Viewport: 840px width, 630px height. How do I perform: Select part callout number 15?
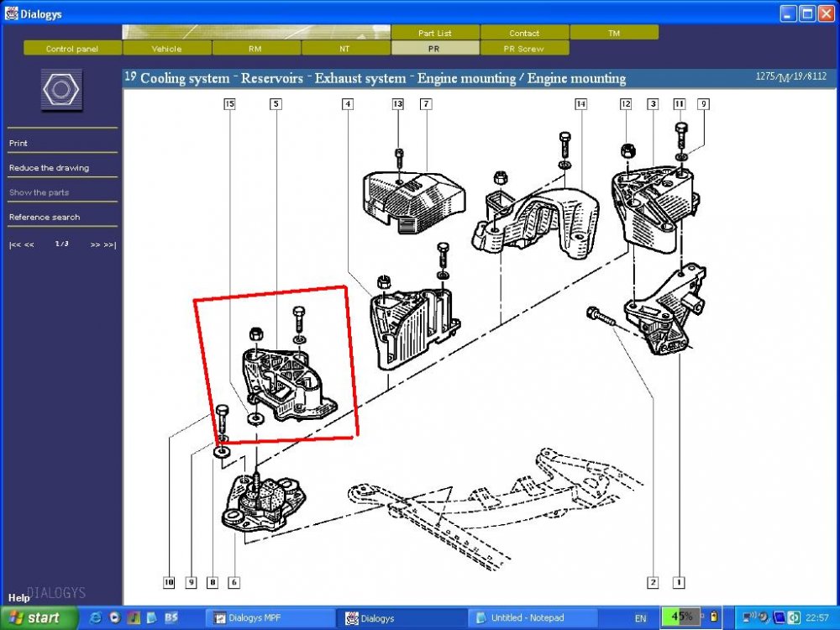230,103
